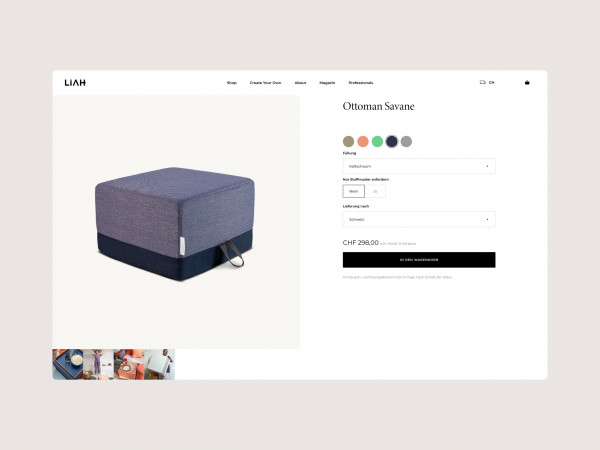Open the About menu item

pos(300,83)
